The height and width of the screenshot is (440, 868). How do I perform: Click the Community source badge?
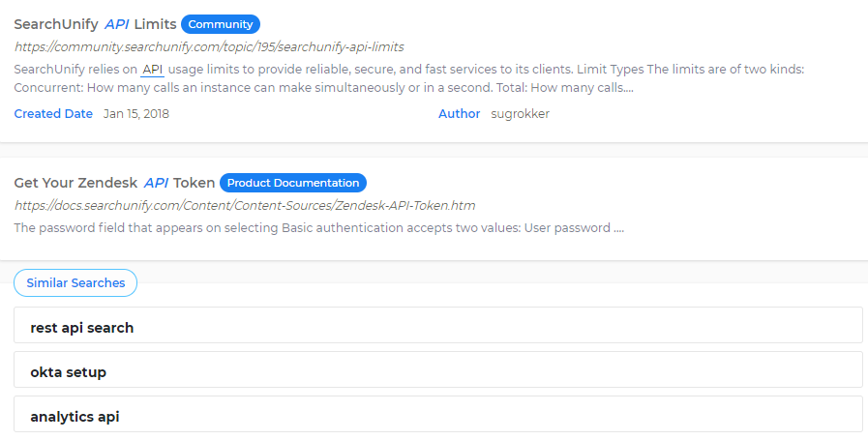click(220, 24)
